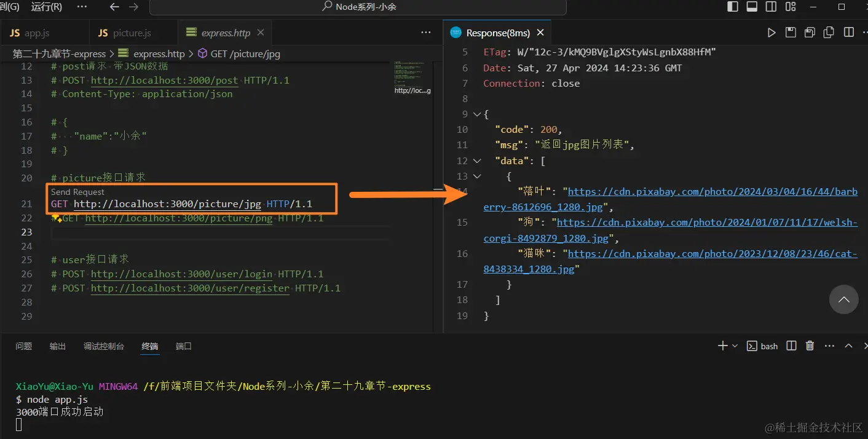This screenshot has width=868, height=439.
Task: Click the # picture接口请求 comment line
Action: point(98,178)
